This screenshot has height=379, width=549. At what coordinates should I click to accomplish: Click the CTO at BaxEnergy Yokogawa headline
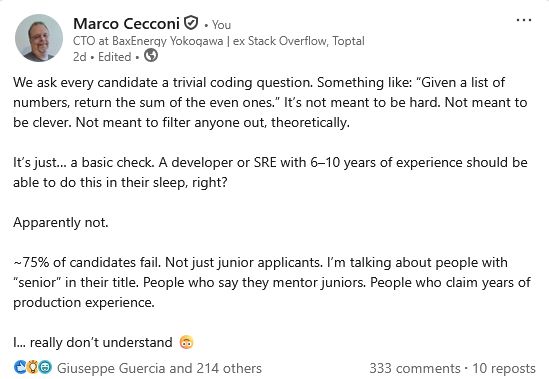[219, 41]
